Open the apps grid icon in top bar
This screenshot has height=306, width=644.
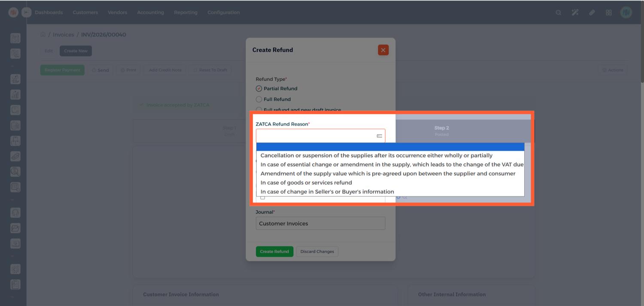pyautogui.click(x=608, y=12)
